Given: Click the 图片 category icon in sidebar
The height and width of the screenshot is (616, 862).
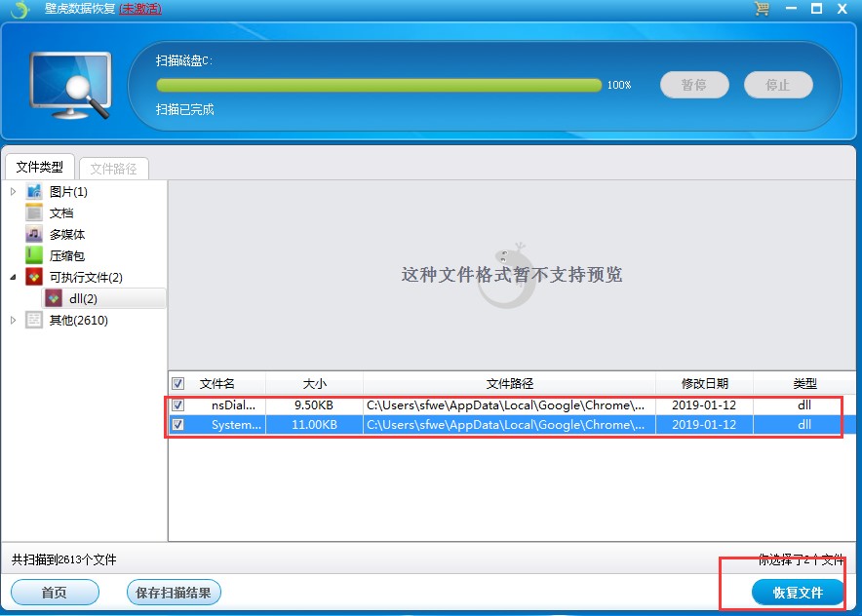Looking at the screenshot, I should [x=33, y=192].
